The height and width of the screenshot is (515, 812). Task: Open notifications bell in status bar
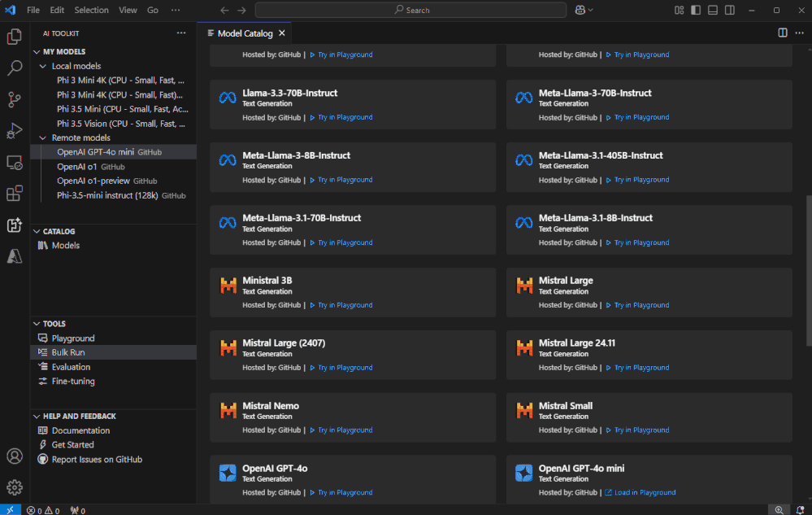tap(800, 510)
